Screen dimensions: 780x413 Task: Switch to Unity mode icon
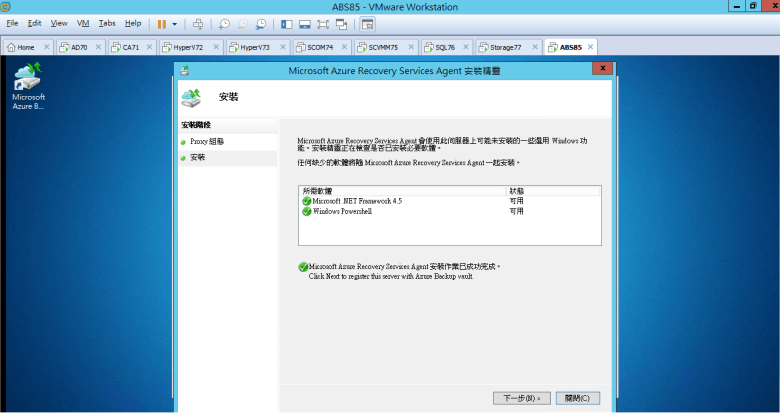click(x=343, y=23)
